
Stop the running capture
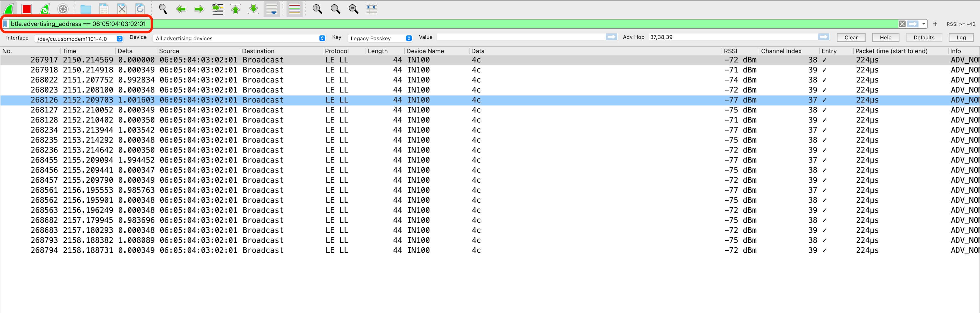[26, 9]
